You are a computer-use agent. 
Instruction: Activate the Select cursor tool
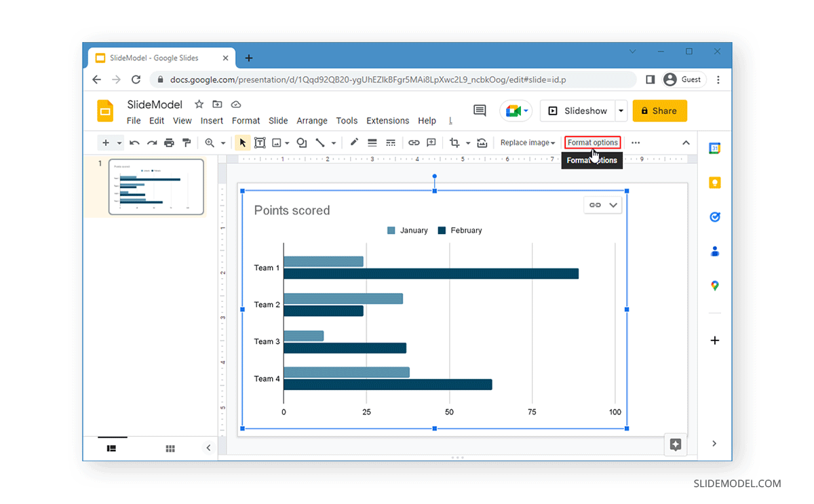[x=242, y=143]
